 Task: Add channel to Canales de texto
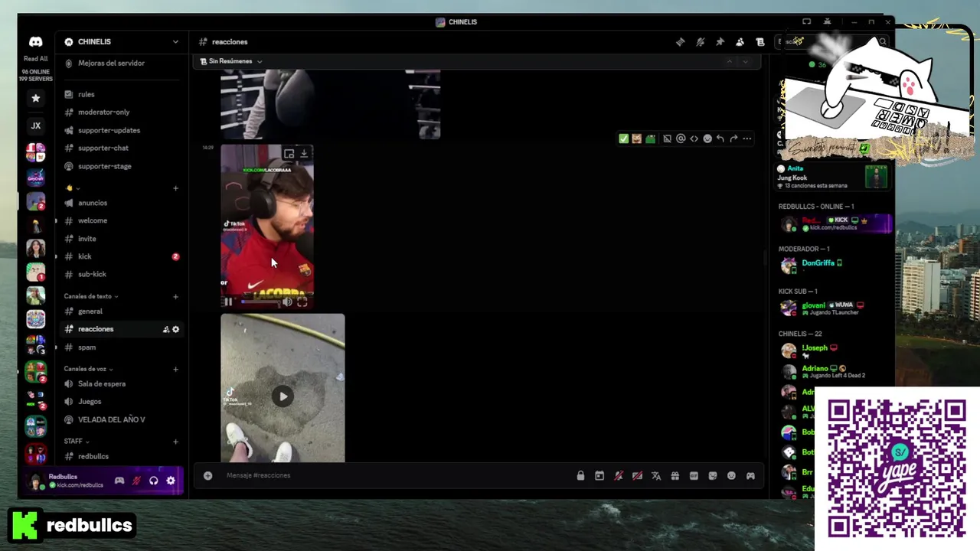tap(175, 296)
